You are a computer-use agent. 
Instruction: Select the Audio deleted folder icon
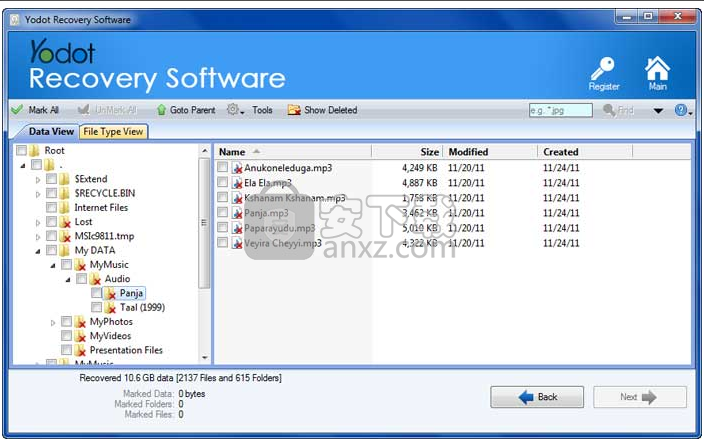click(x=95, y=279)
